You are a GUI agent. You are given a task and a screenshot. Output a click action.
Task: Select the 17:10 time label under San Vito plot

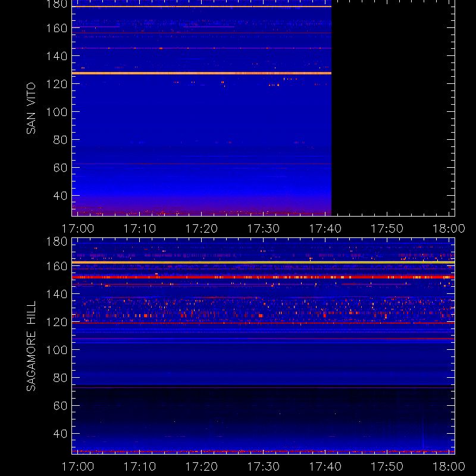click(x=140, y=228)
